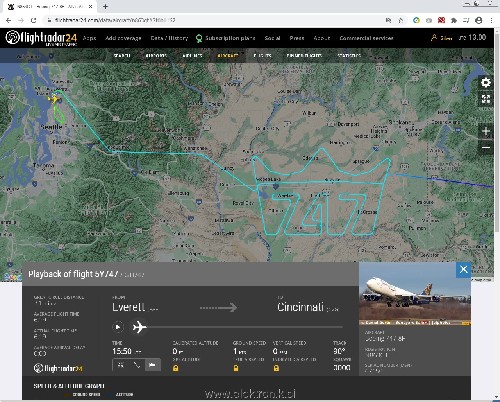
Task: Click the playback progress track line
Action: point(245,327)
